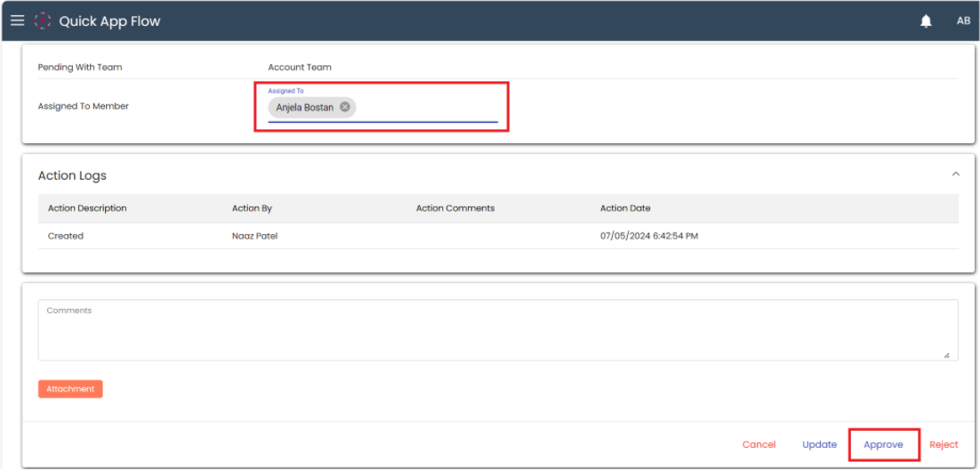Viewport: 980px width, 470px height.
Task: Click the Action Date column header
Action: point(625,208)
